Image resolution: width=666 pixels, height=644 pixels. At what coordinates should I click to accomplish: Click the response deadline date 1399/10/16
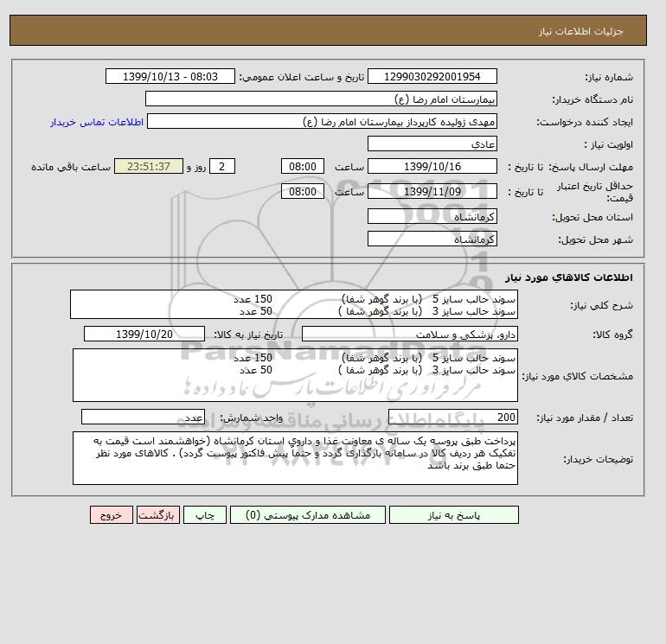432,167
